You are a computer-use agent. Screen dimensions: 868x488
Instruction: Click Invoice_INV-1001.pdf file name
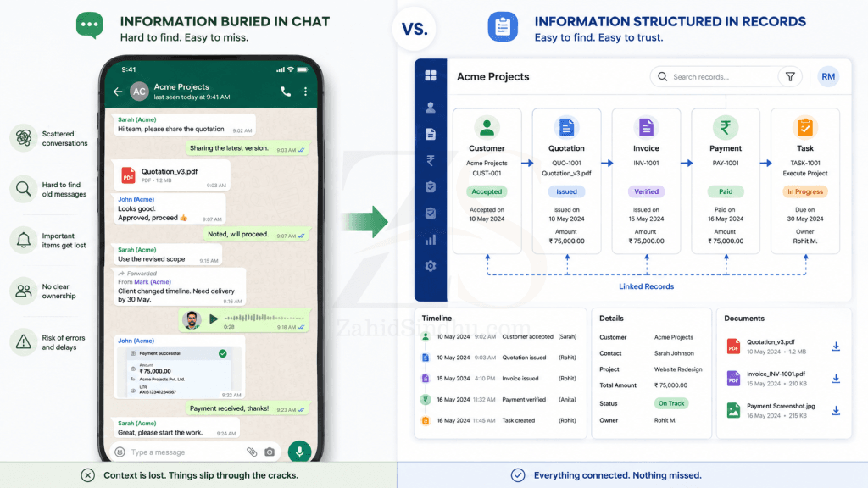776,374
